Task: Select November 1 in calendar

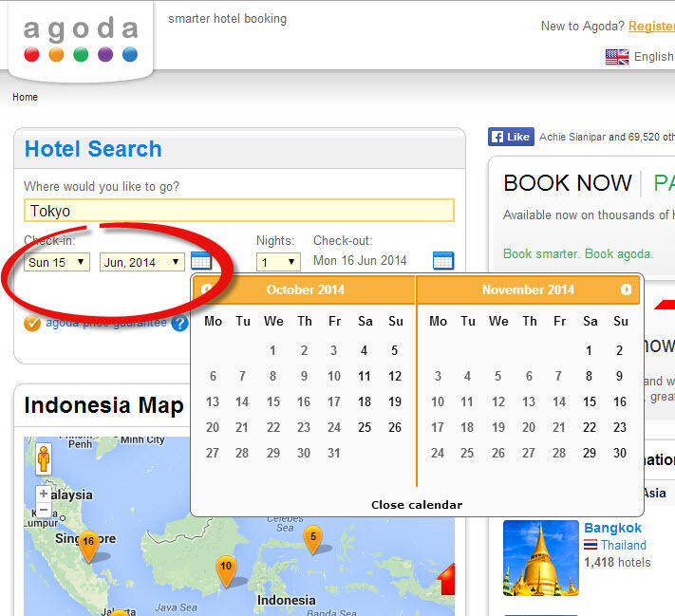Action: 589,350
